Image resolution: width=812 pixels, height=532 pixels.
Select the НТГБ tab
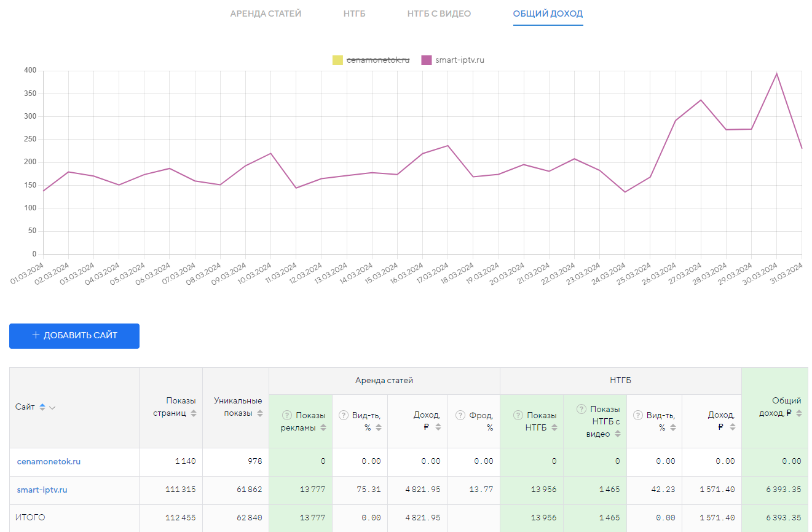coord(354,14)
